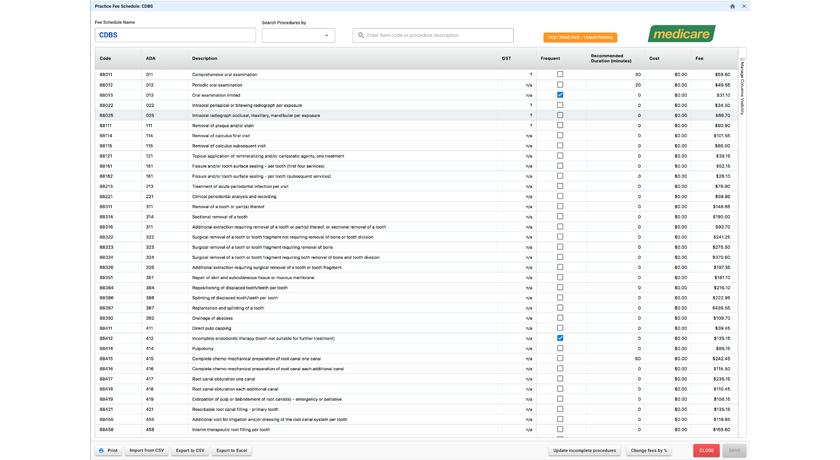Click duration 30 in row 88011

pyautogui.click(x=638, y=74)
